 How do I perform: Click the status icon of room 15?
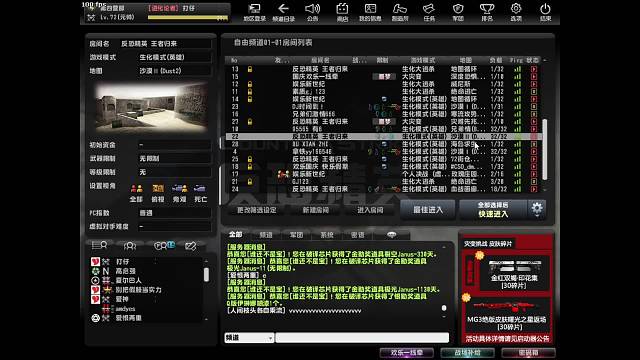click(x=534, y=77)
